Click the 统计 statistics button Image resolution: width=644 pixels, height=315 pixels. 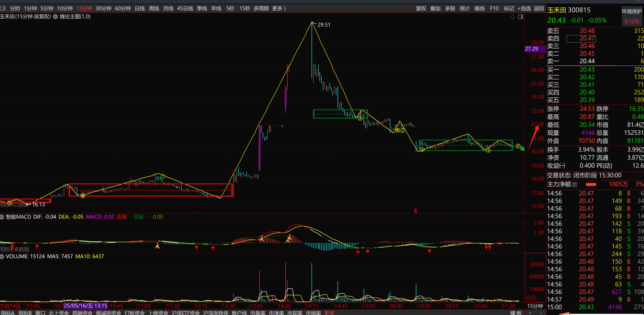465,8
